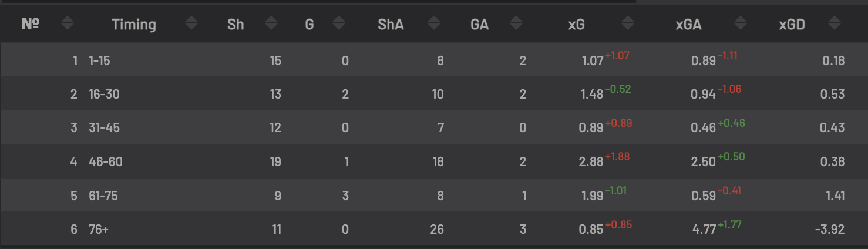Sort by xGA column arrows
The width and height of the screenshot is (868, 249).
[741, 24]
